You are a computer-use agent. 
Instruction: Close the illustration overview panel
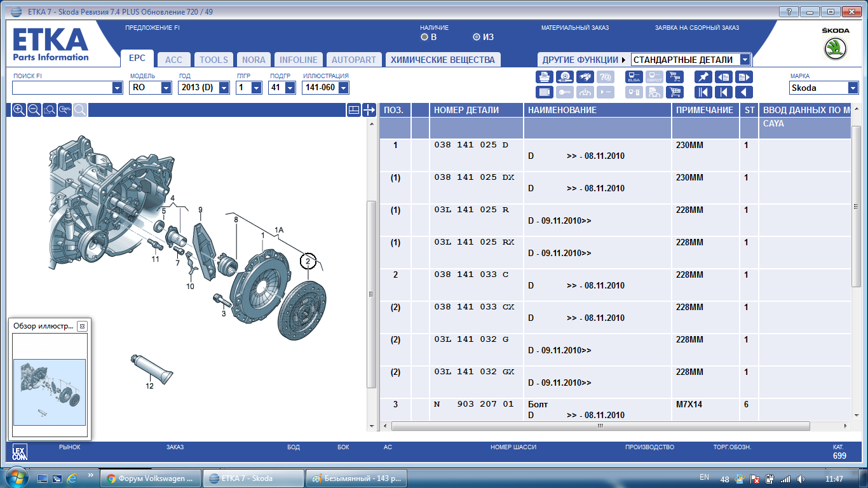point(82,326)
